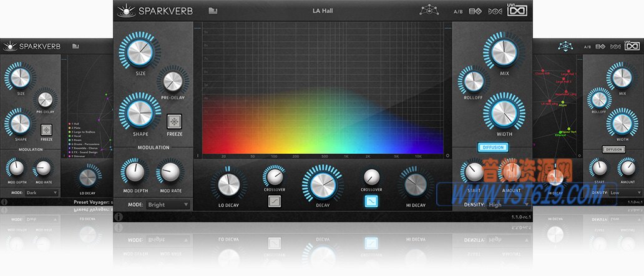Open DENSITY dropdown showing Low in right window
The height and width of the screenshot is (276, 644).
(624, 192)
